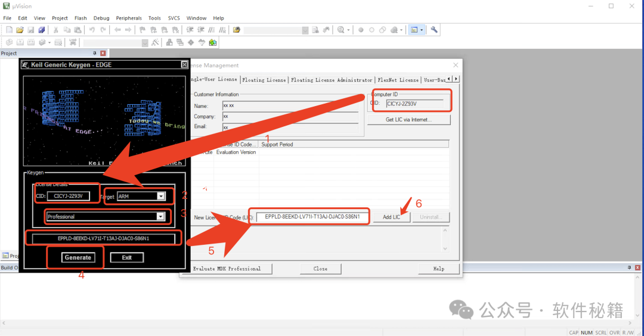Click Get LIC via Internet button
This screenshot has width=644, height=336.
click(x=408, y=120)
